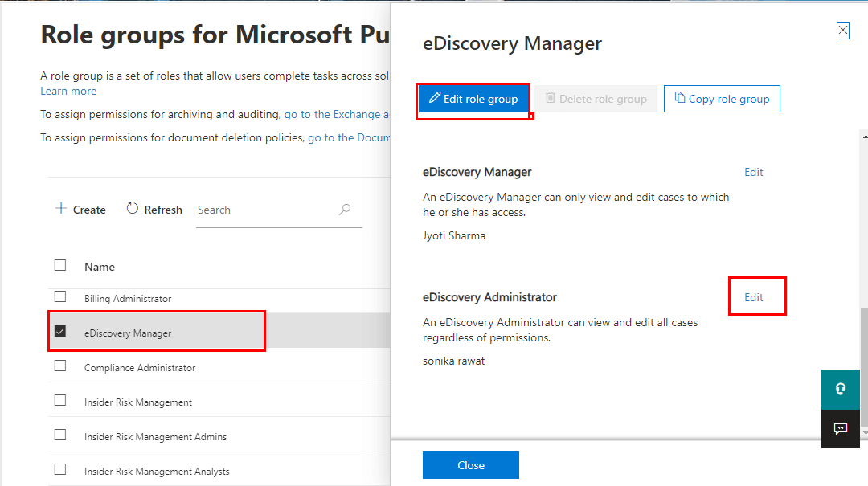Open the 'go to the Docum' link
This screenshot has height=486, width=868.
349,137
